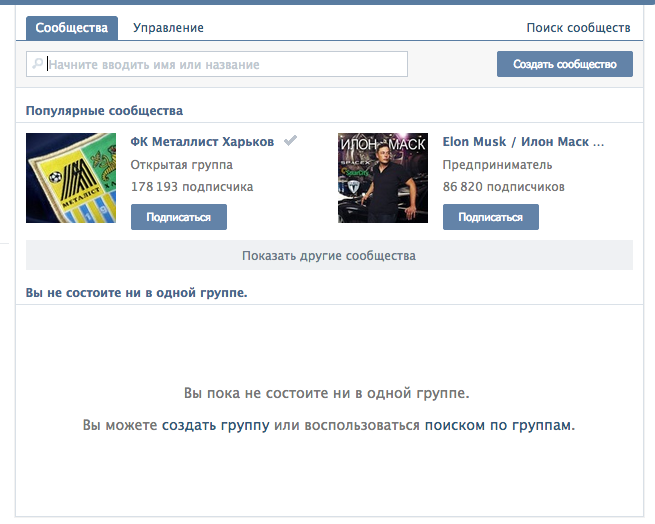
Task: Click the magnifier icon in search field
Action: [x=38, y=64]
